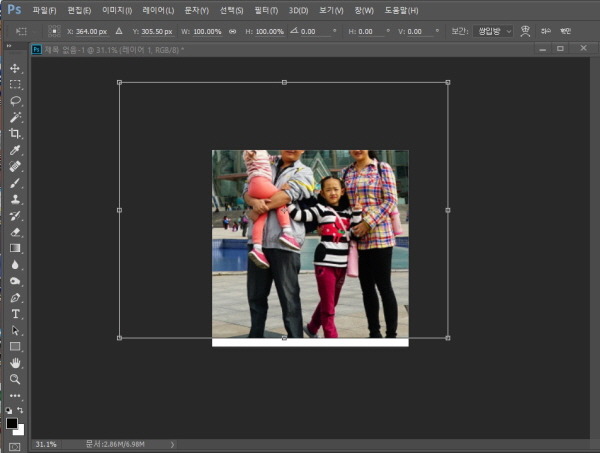The image size is (600, 453).
Task: Expand the toolbar with double arrows
Action: (9, 46)
